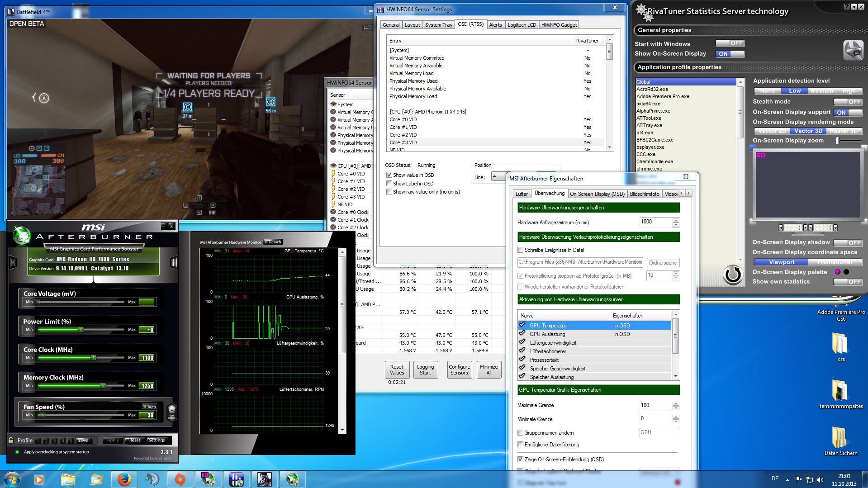Click the Kombustor 'K' side button in Afterburner
Image resolution: width=868 pixels, height=488 pixels.
click(13, 262)
